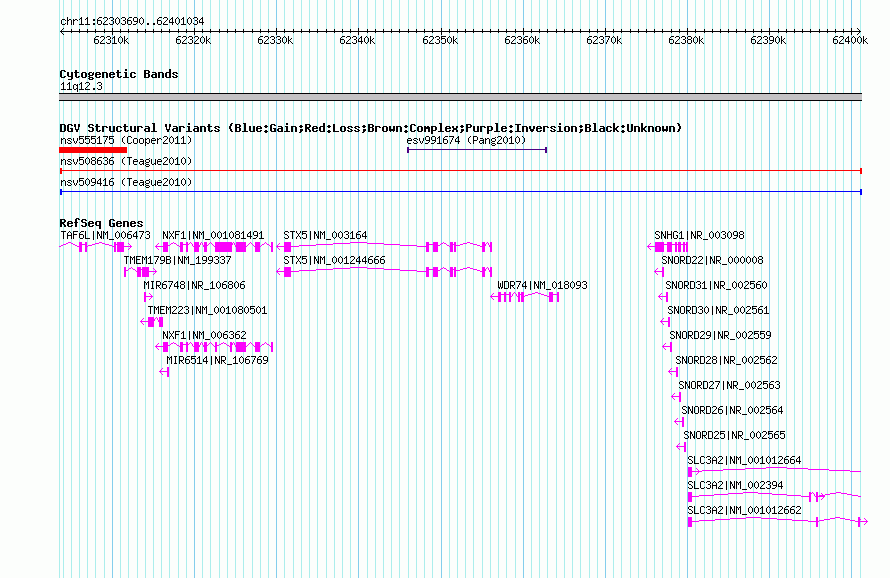This screenshot has height=578, width=890.
Task: Select the SNORD22 arrow glyph
Action: tap(659, 271)
